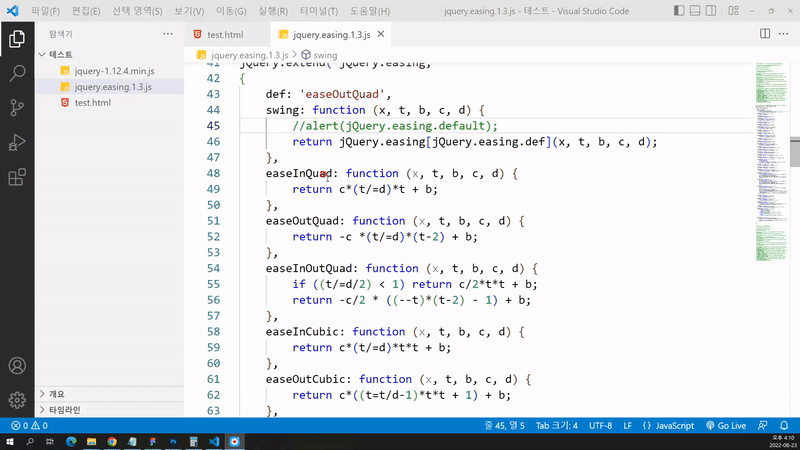Open File Explorer from the taskbar
Image resolution: width=800 pixels, height=450 pixels.
(91, 441)
